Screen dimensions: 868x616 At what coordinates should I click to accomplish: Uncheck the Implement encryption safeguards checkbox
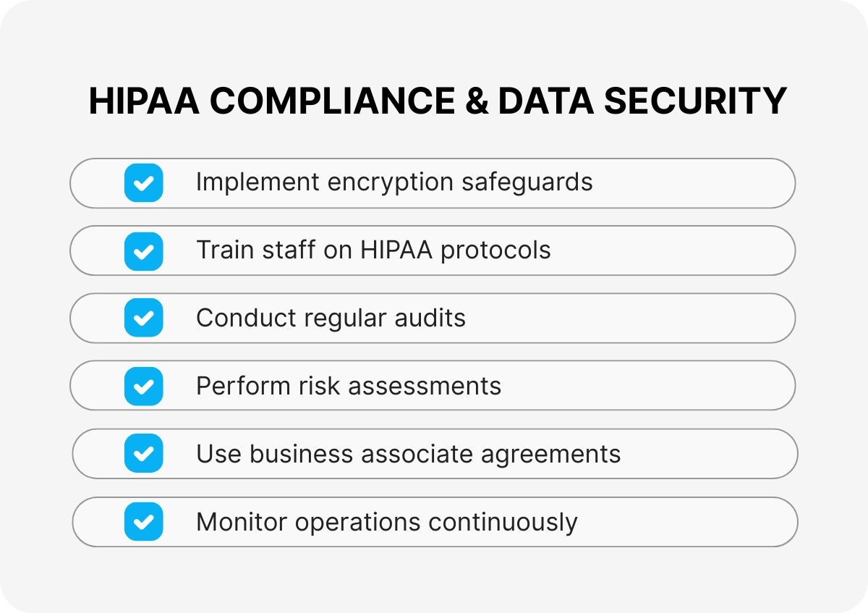click(143, 182)
